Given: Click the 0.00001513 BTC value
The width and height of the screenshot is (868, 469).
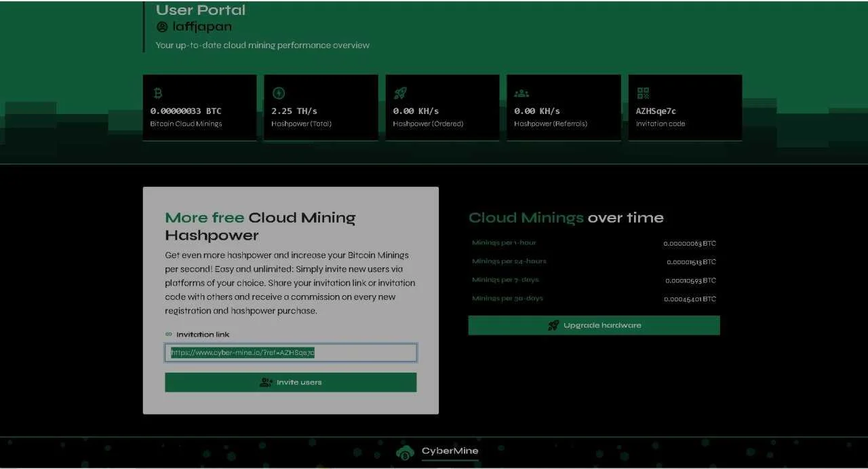Looking at the screenshot, I should pyautogui.click(x=692, y=262).
